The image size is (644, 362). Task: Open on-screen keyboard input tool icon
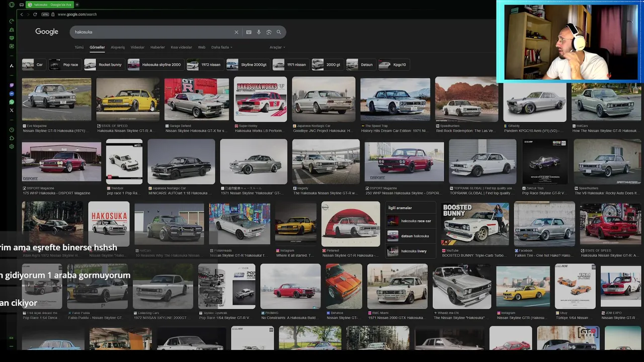pos(249,32)
